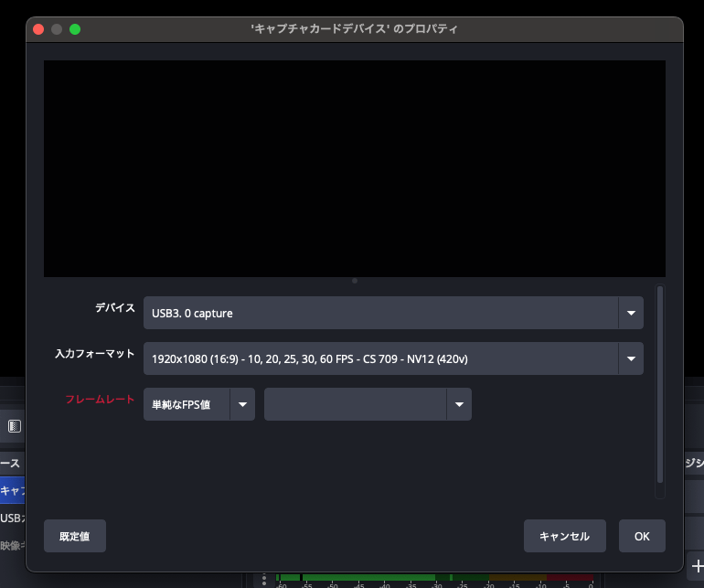Viewport: 704px width, 588px height.
Task: Click the arrow on the デバイス combo box
Action: [x=631, y=313]
